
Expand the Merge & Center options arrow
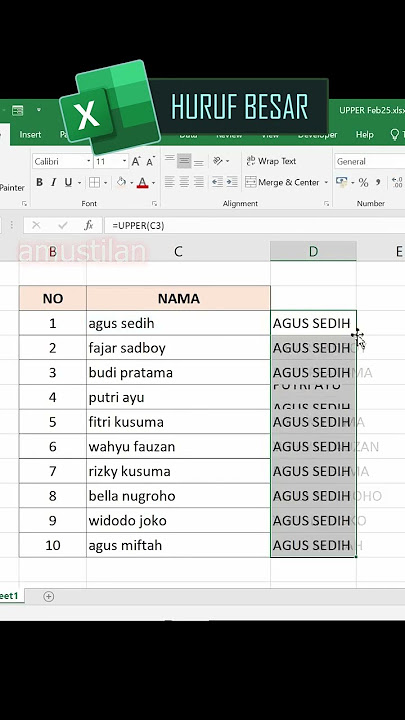click(x=326, y=183)
